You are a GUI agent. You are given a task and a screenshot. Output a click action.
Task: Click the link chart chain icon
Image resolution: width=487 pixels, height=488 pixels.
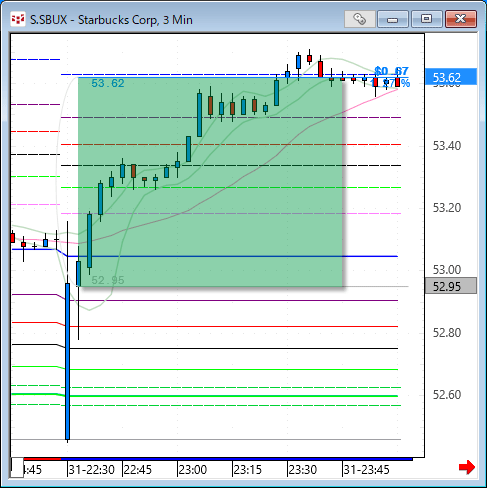tap(360, 19)
